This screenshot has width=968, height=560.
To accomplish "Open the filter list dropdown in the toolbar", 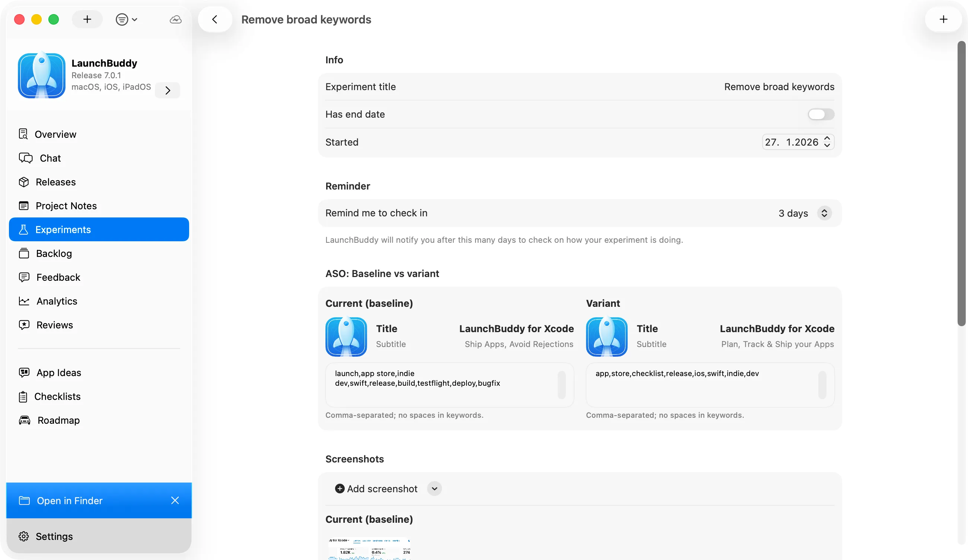I will click(x=126, y=19).
